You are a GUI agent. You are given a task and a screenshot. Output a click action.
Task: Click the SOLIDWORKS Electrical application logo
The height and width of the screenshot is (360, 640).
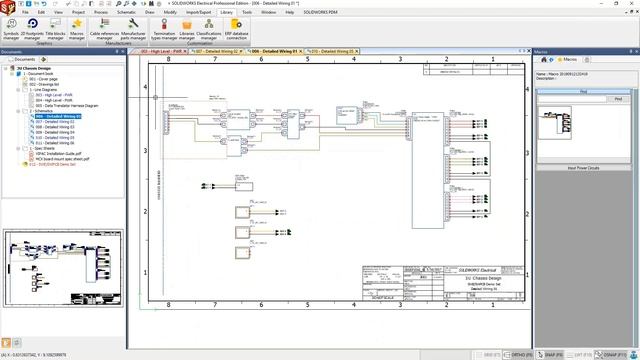click(7, 7)
